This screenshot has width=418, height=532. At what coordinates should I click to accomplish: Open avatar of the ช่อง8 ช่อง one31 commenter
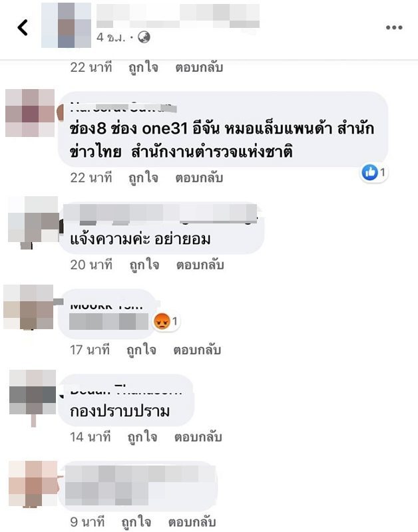point(30,113)
